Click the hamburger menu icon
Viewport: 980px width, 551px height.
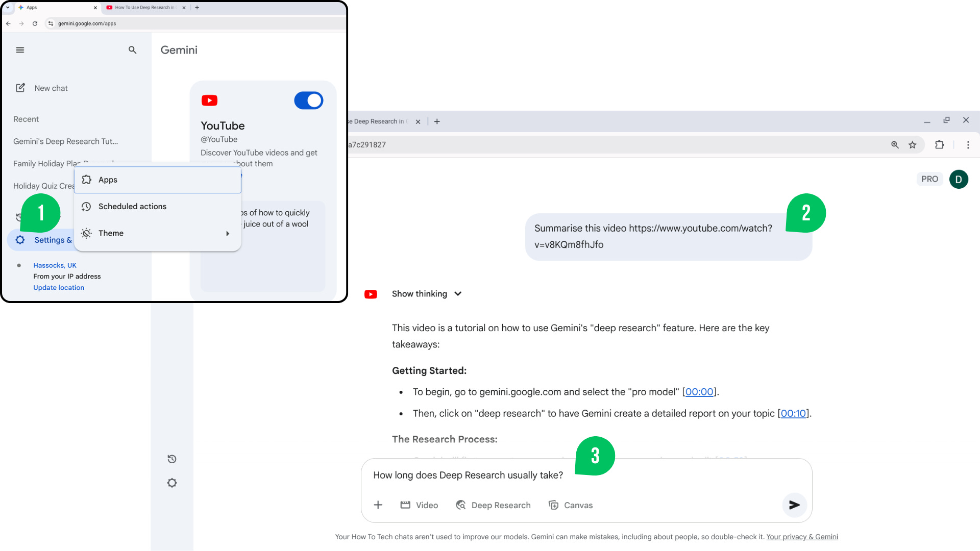point(20,50)
